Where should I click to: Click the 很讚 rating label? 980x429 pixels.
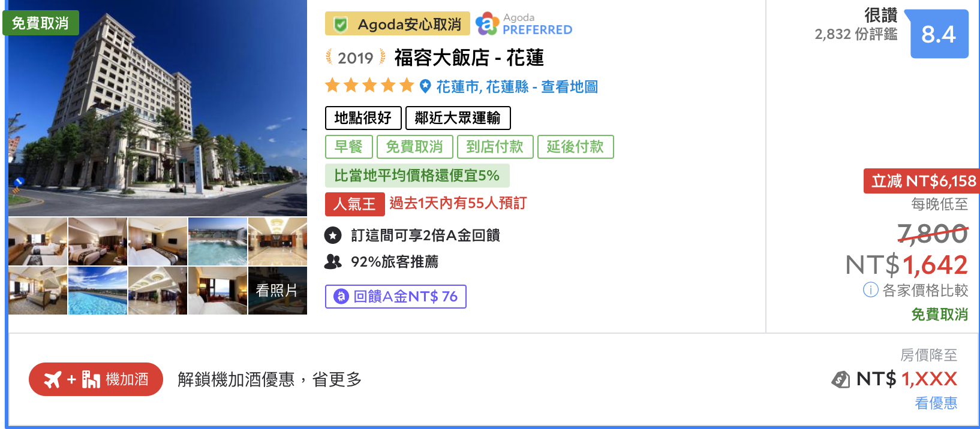click(880, 15)
